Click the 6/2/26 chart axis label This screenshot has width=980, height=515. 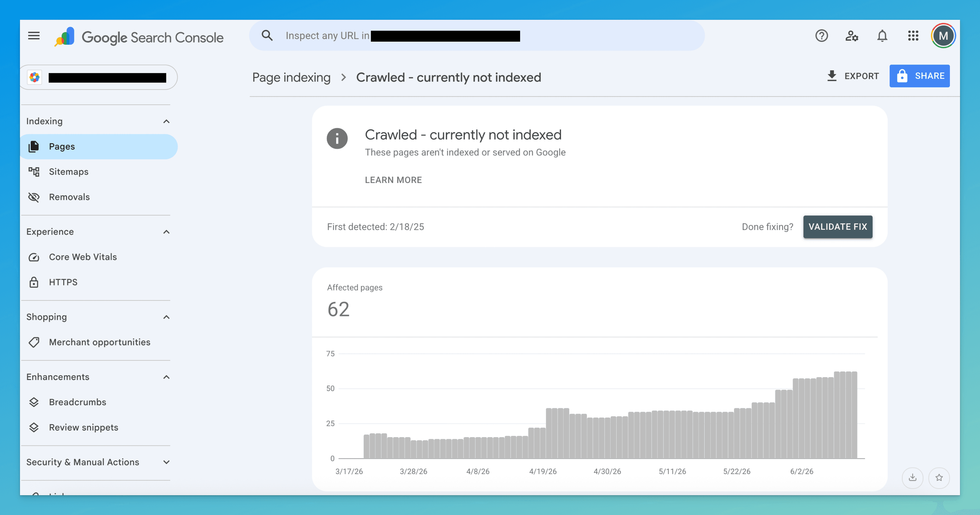click(802, 472)
